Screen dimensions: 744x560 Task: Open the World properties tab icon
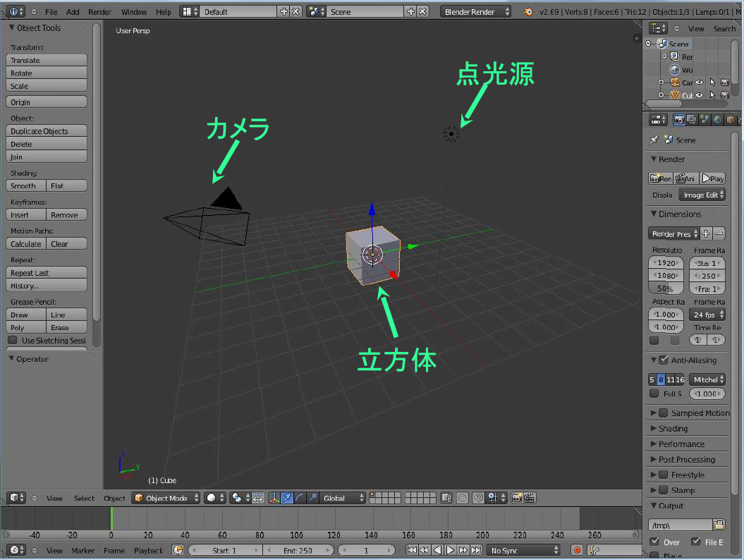click(x=717, y=120)
